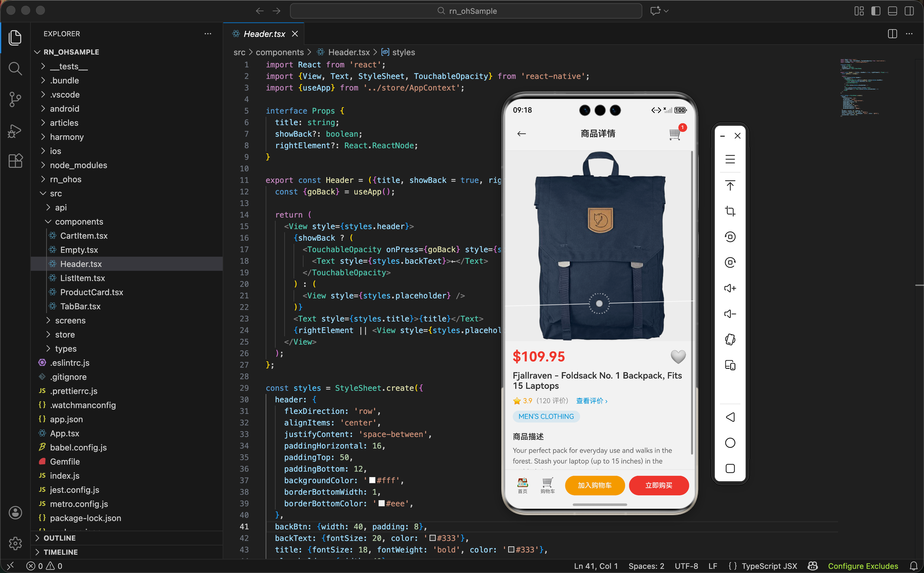Viewport: 924px width, 573px height.
Task: Click the shopping cart icon in app header
Action: pyautogui.click(x=675, y=134)
